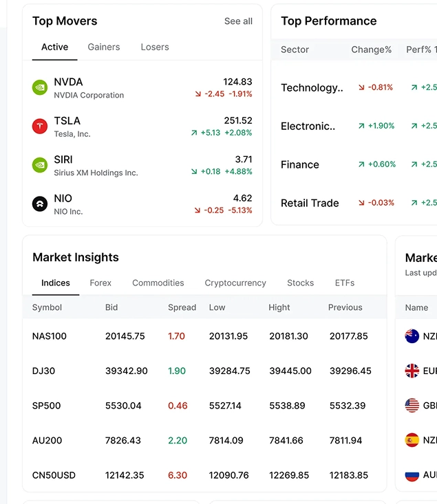Click the United Kingdom flag icon

(x=412, y=371)
